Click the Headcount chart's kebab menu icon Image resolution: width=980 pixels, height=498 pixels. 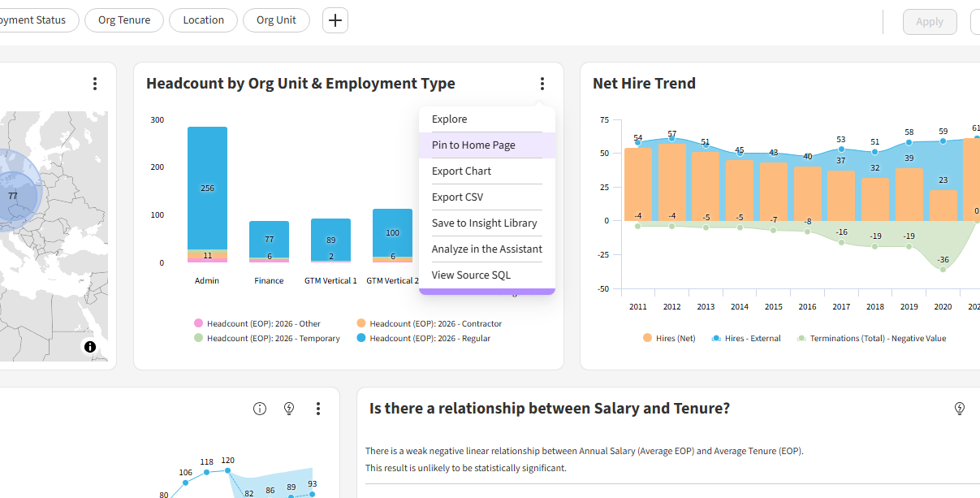click(542, 84)
